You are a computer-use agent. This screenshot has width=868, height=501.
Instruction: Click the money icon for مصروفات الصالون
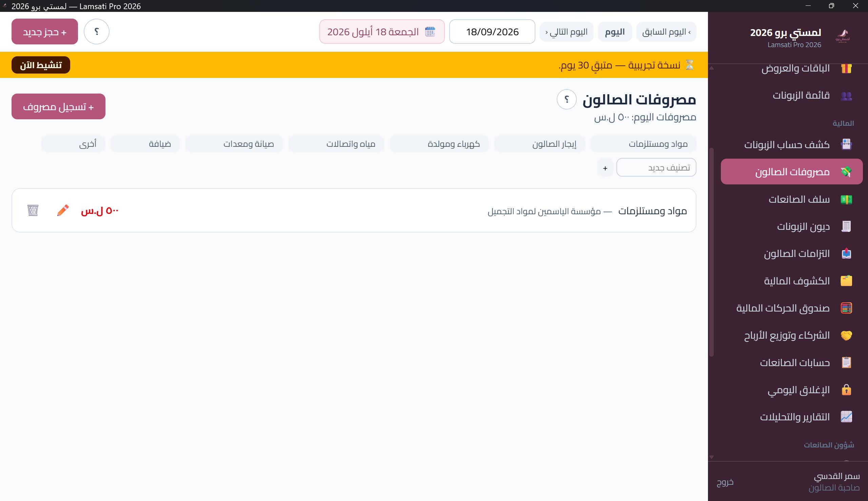[x=846, y=172]
